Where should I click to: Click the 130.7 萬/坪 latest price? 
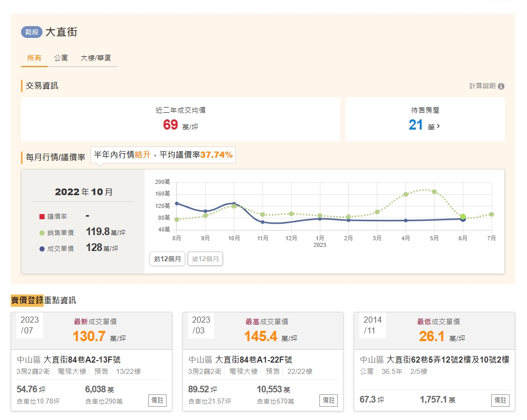pyautogui.click(x=99, y=337)
